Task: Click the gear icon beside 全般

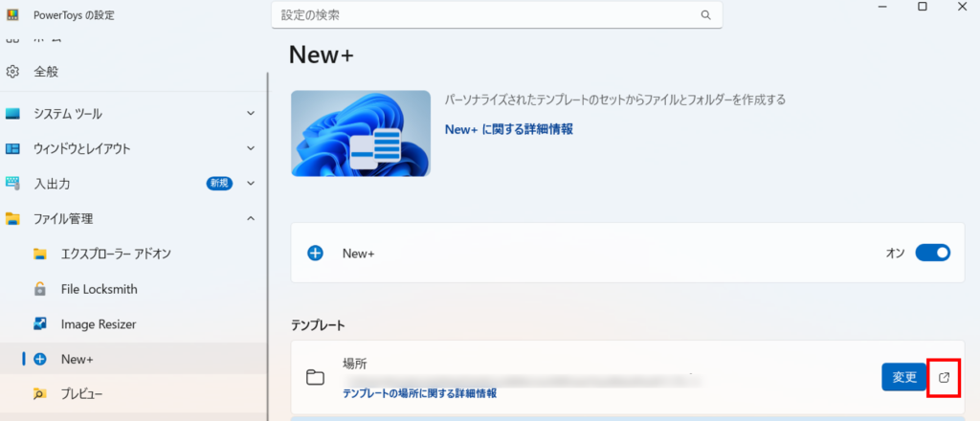Action: coord(12,72)
